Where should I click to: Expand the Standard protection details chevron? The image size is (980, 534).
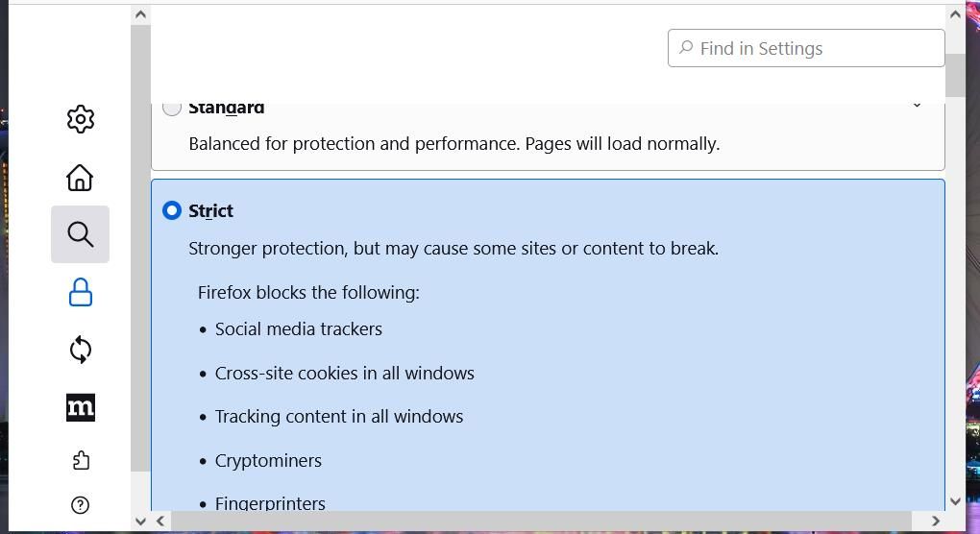917,105
